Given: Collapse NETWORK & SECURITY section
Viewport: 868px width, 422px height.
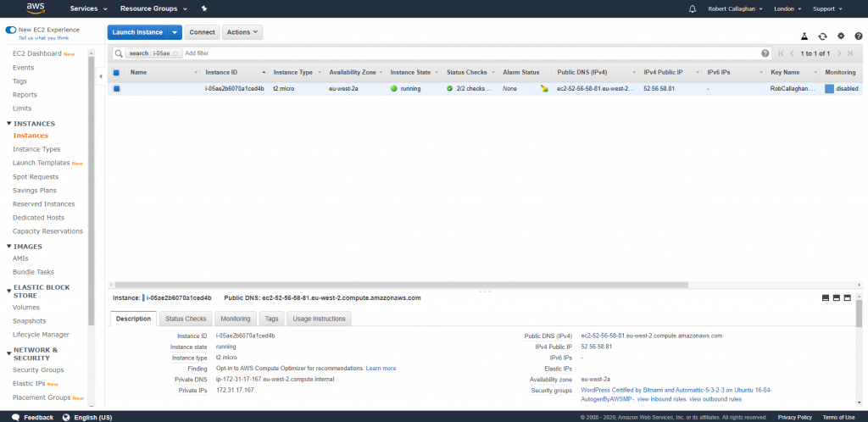Looking at the screenshot, I should (8, 353).
